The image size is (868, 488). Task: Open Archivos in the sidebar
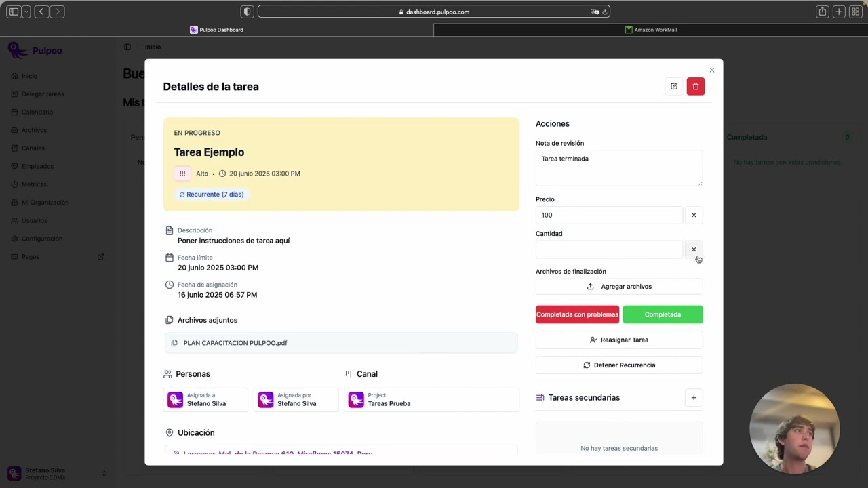click(34, 130)
